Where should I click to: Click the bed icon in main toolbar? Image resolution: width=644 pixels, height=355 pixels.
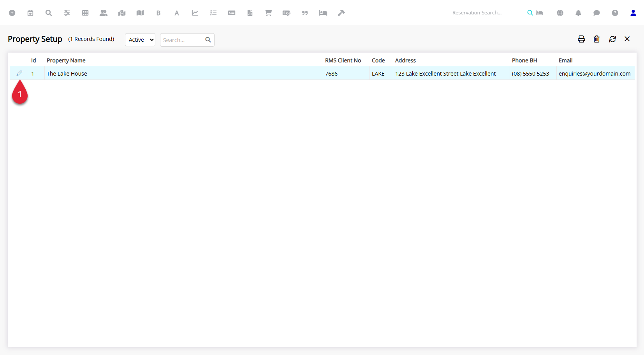[x=323, y=13]
